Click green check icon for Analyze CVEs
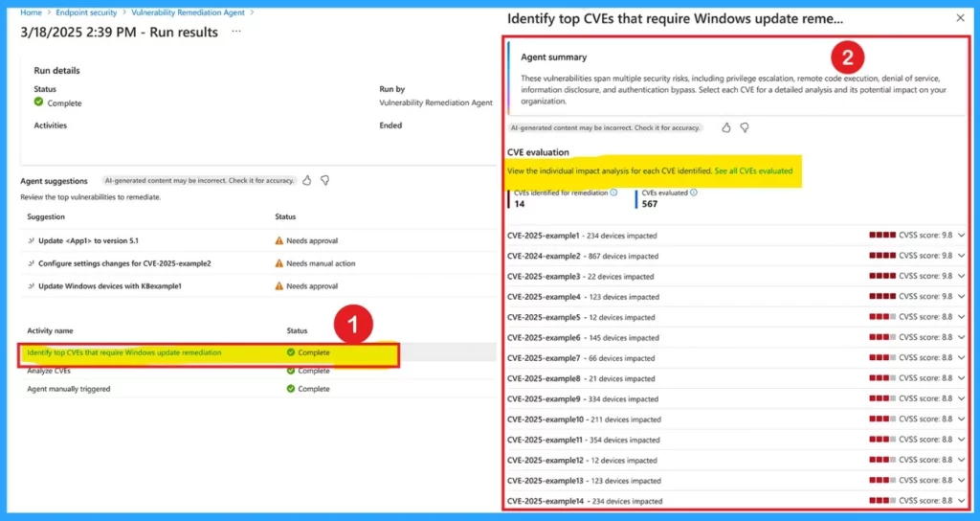Image resolution: width=980 pixels, height=521 pixels. [291, 371]
